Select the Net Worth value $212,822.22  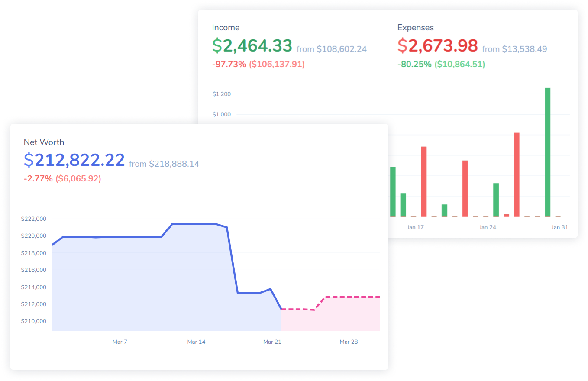click(x=74, y=161)
